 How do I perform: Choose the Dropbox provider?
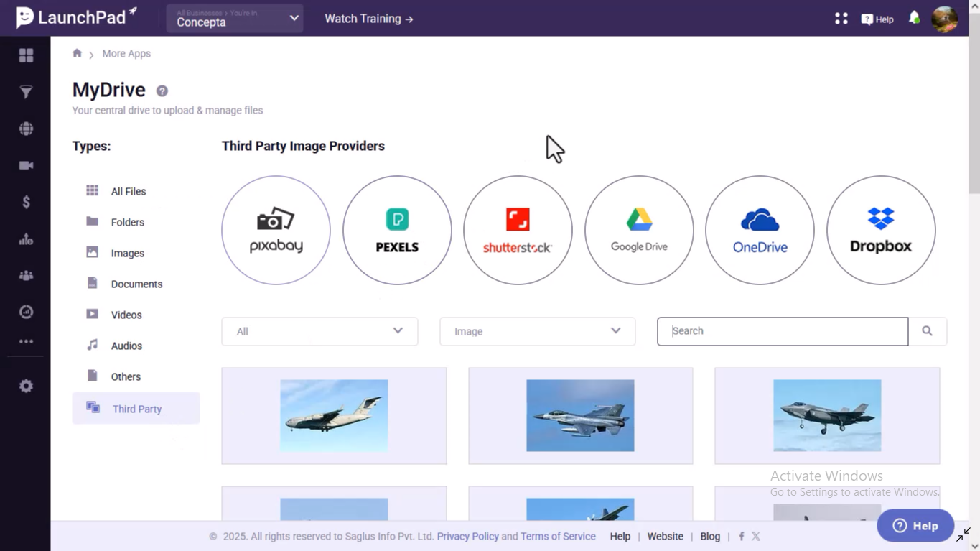tap(881, 230)
